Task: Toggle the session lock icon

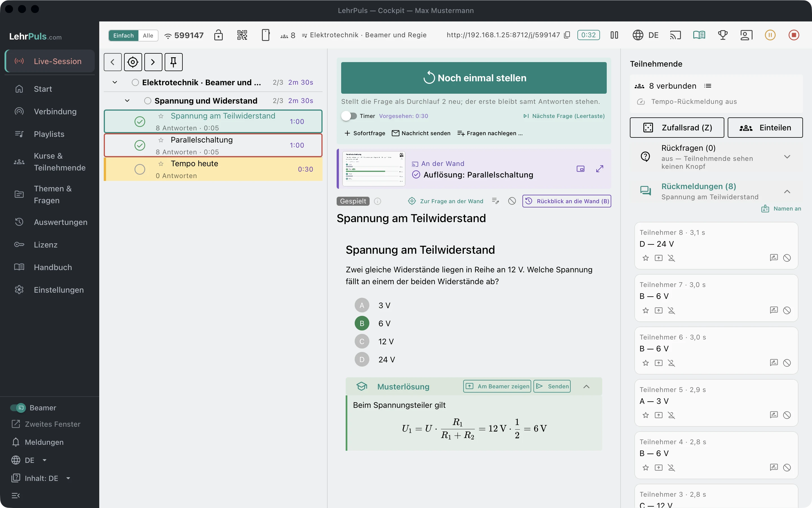Action: 219,35
